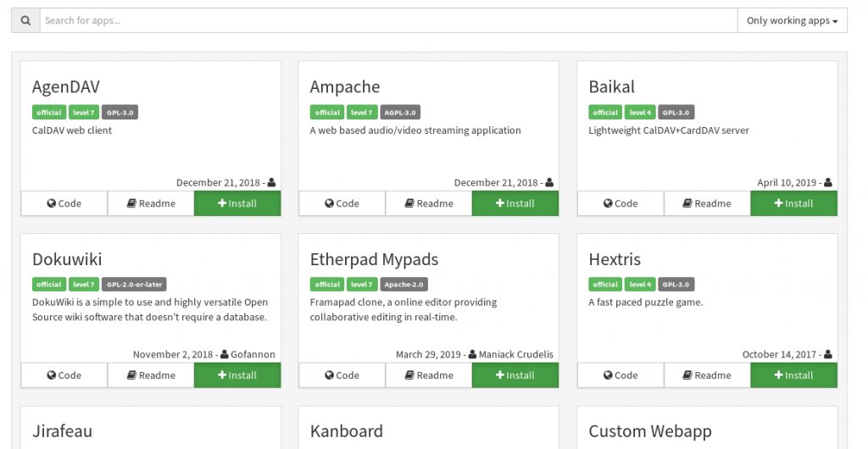
Task: Open Readme for Baikal
Action: tap(708, 203)
